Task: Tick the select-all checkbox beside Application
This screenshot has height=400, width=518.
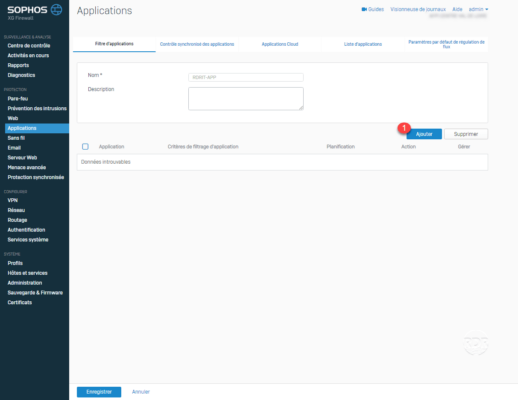Action: point(85,147)
